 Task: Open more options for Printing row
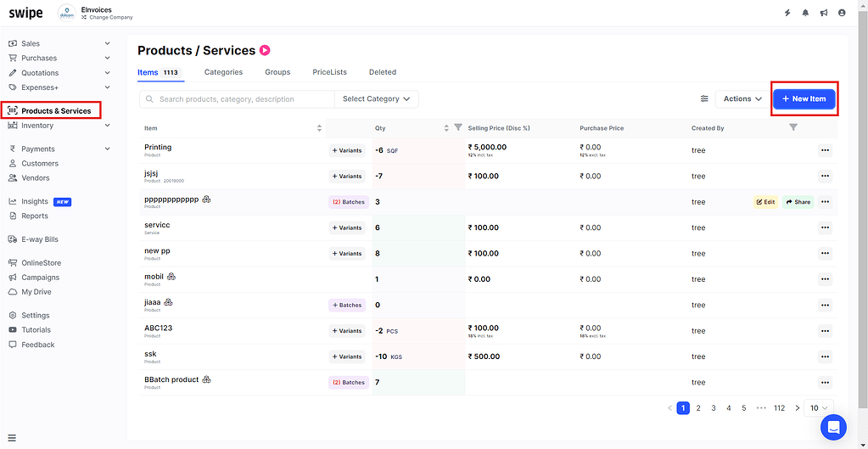pos(825,150)
